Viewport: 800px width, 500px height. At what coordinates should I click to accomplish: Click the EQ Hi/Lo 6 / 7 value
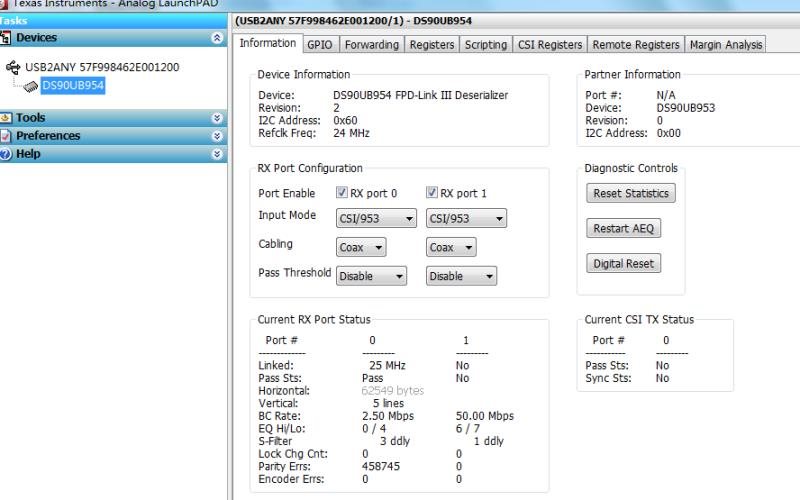pyautogui.click(x=468, y=429)
